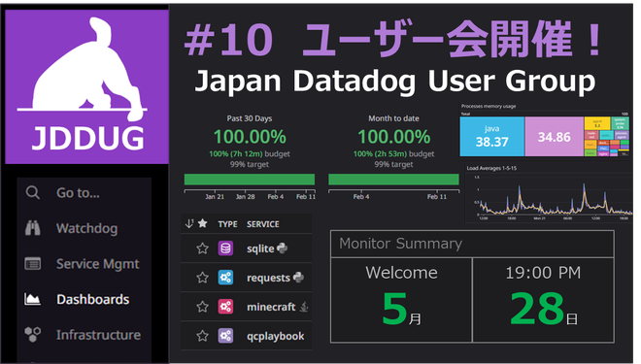Select the blue java 38.37 treemap block

tap(491, 137)
